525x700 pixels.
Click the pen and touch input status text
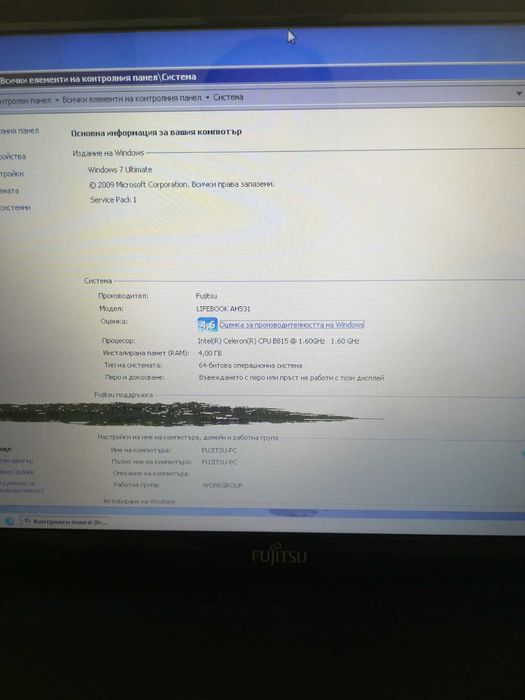[292, 378]
